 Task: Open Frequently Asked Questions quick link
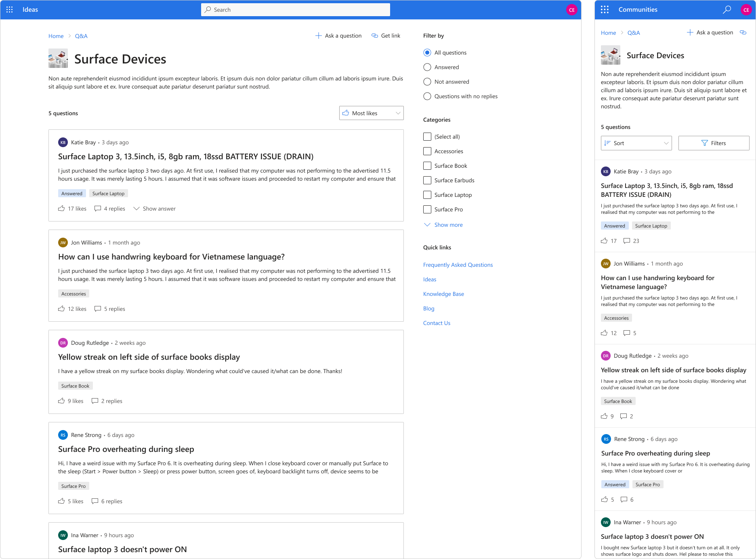coord(458,265)
